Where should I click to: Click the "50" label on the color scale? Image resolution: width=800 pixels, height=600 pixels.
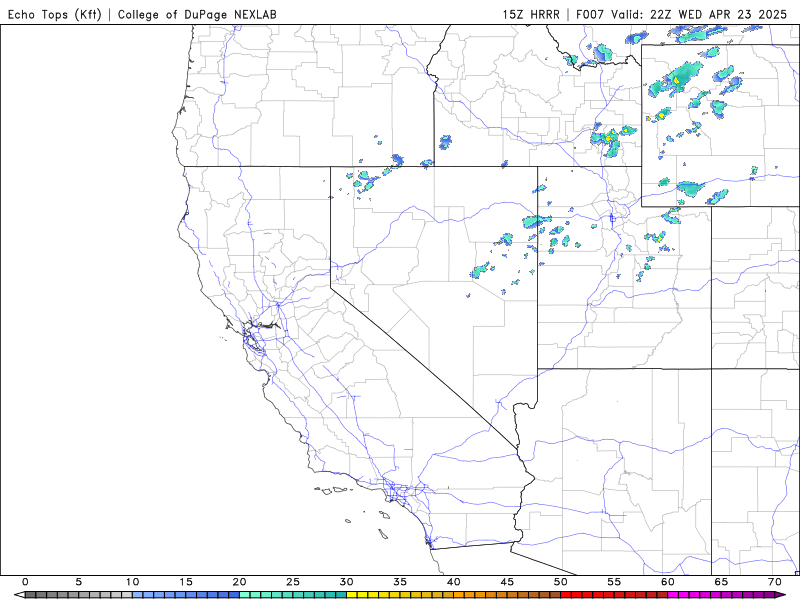pos(561,582)
